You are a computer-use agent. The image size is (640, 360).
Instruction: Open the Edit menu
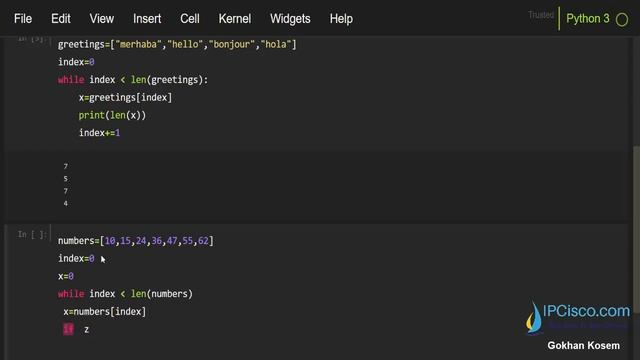(60, 19)
